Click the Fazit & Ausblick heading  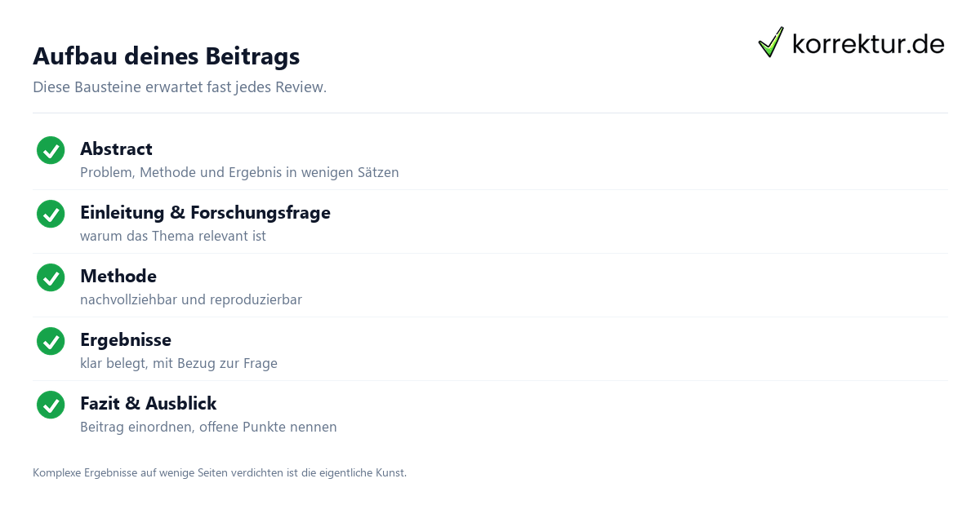148,403
